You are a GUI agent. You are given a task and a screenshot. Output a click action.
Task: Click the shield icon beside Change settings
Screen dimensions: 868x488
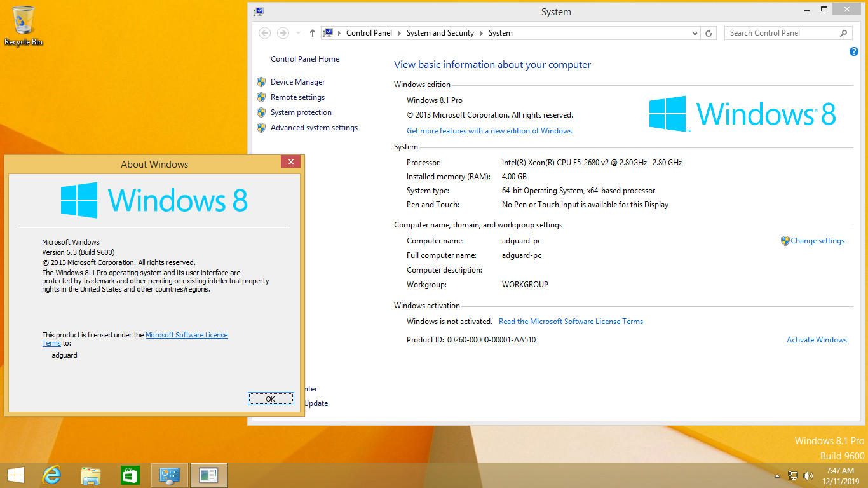tap(785, 241)
